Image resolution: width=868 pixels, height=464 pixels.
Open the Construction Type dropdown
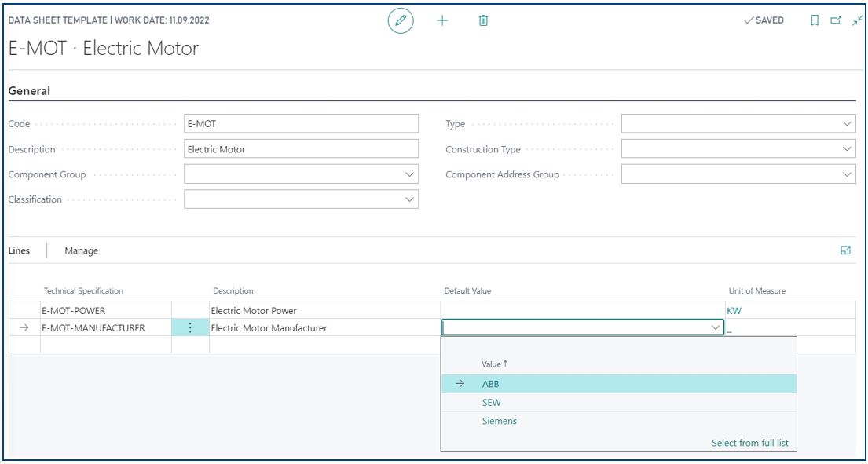(847, 149)
